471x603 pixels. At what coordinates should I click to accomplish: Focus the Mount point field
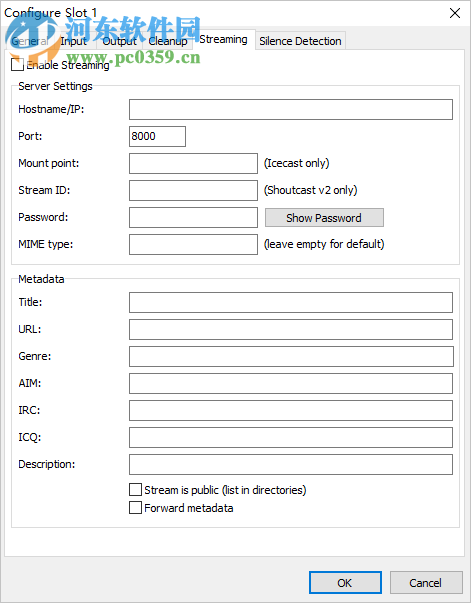(x=193, y=163)
